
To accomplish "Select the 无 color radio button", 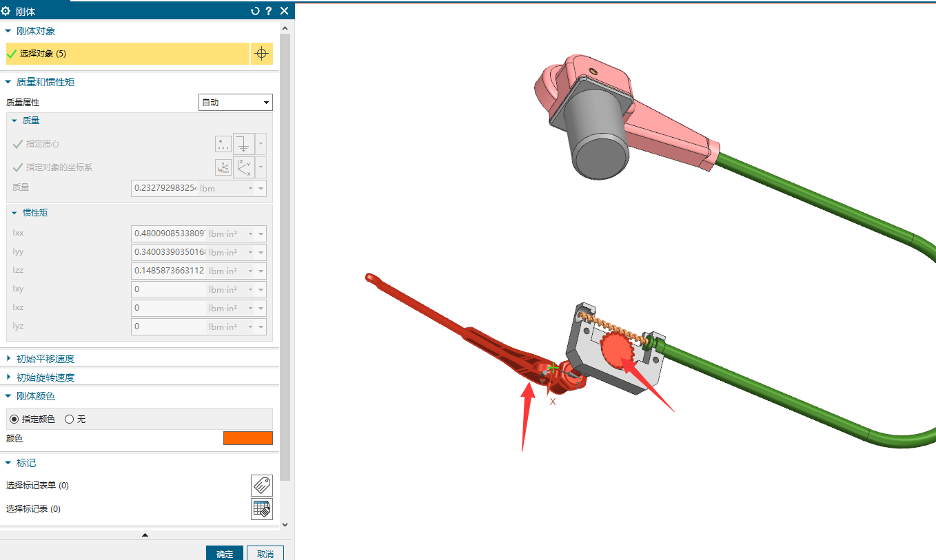I will [x=69, y=419].
